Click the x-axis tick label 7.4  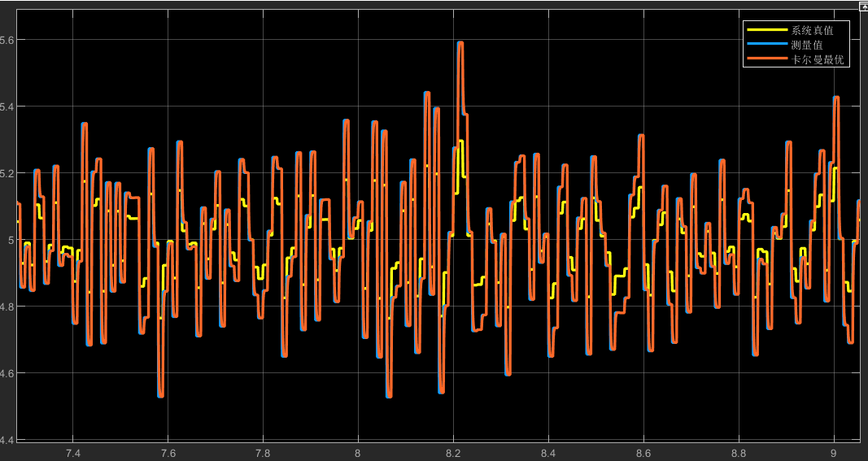click(x=72, y=452)
